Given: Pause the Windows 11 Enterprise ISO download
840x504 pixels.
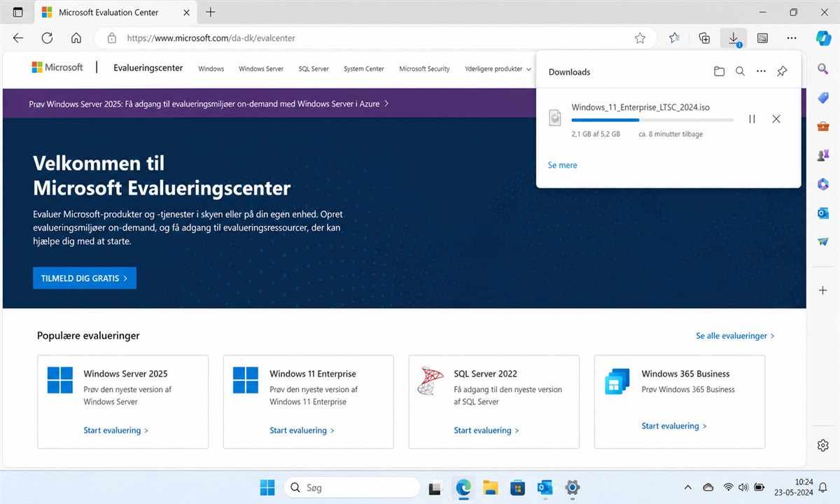Looking at the screenshot, I should [752, 119].
